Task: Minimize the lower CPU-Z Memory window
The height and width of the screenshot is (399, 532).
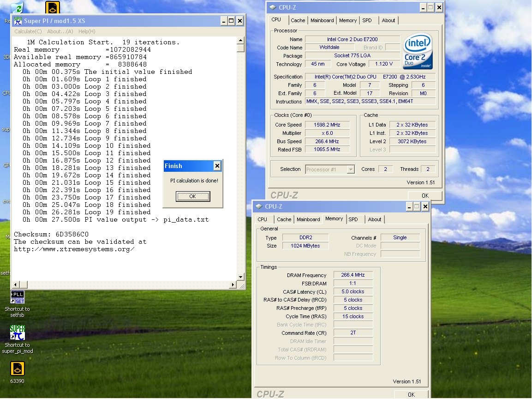Action: tap(409, 206)
